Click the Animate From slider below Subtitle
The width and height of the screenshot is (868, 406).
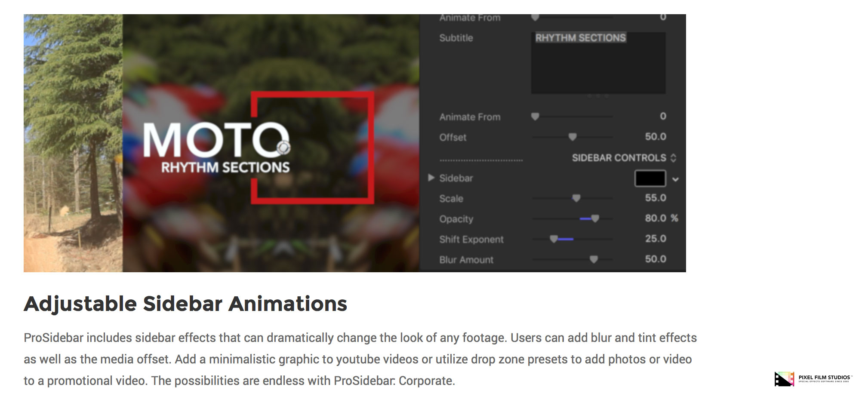[x=572, y=117]
